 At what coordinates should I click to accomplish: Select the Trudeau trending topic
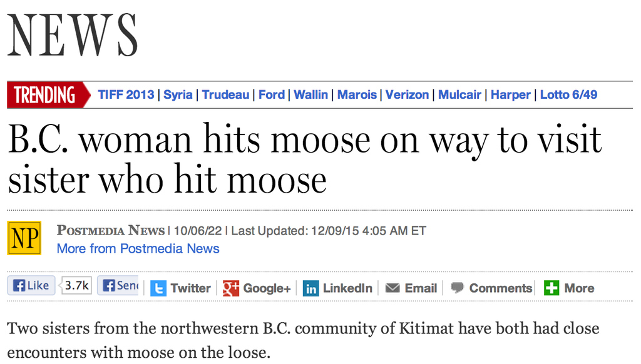coord(225,95)
